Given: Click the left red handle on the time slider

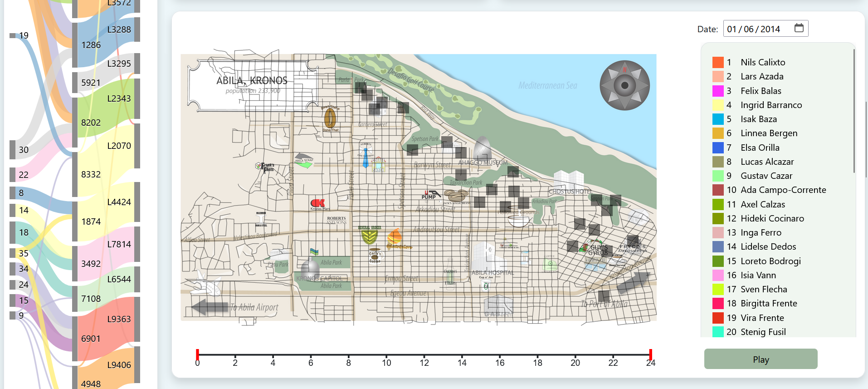Looking at the screenshot, I should pos(197,354).
